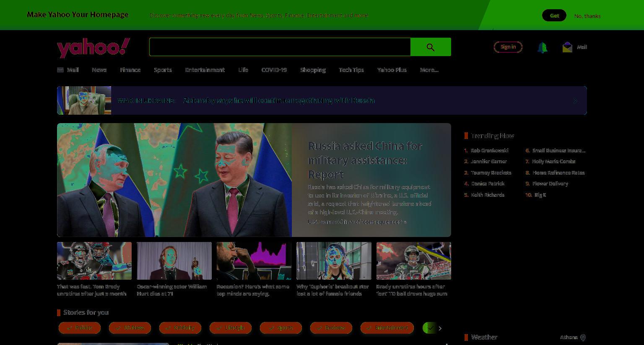The height and width of the screenshot is (345, 644).
Task: Open Brady 'last' TD ball story thumbnail
Action: tap(414, 261)
